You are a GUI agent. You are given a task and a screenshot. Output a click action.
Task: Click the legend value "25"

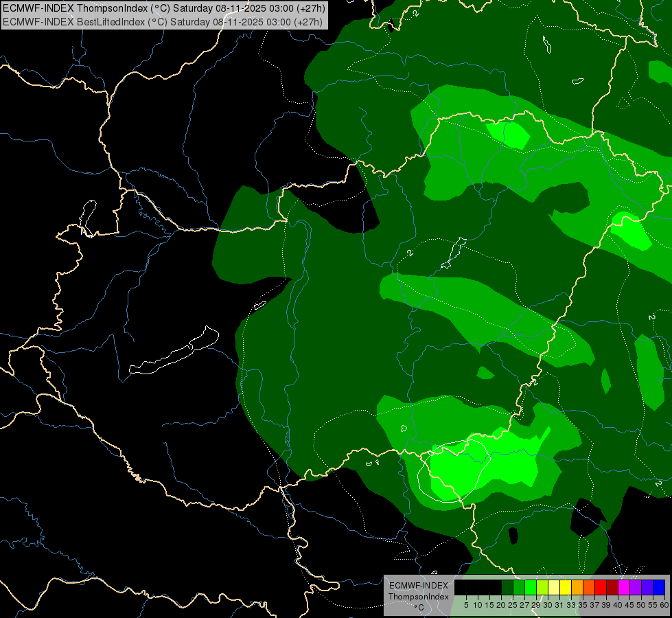coord(513,605)
